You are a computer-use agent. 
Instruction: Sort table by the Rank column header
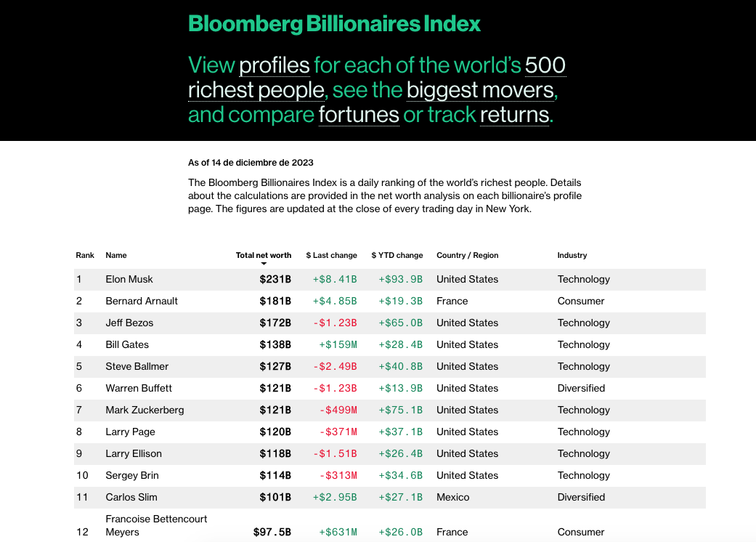[x=85, y=255]
